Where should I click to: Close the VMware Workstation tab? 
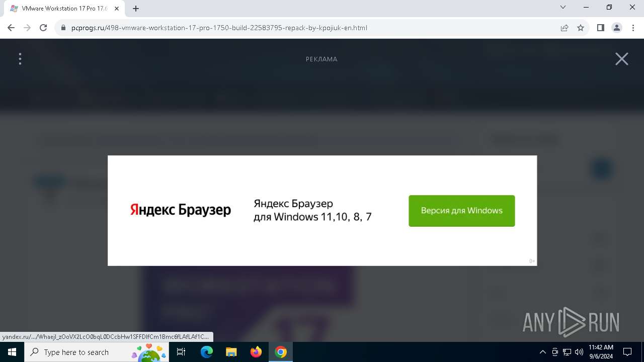coord(117,9)
